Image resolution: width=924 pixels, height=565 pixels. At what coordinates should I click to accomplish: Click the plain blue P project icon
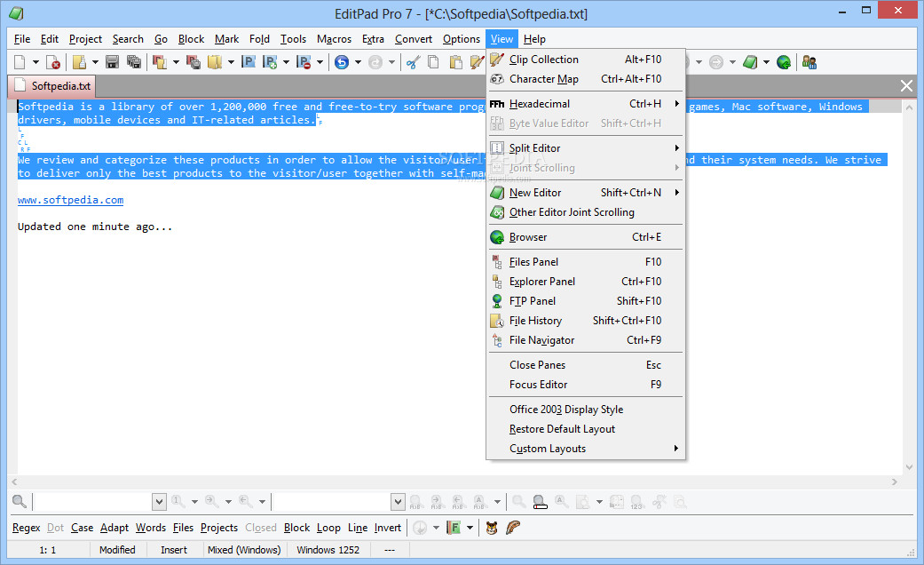click(x=249, y=62)
